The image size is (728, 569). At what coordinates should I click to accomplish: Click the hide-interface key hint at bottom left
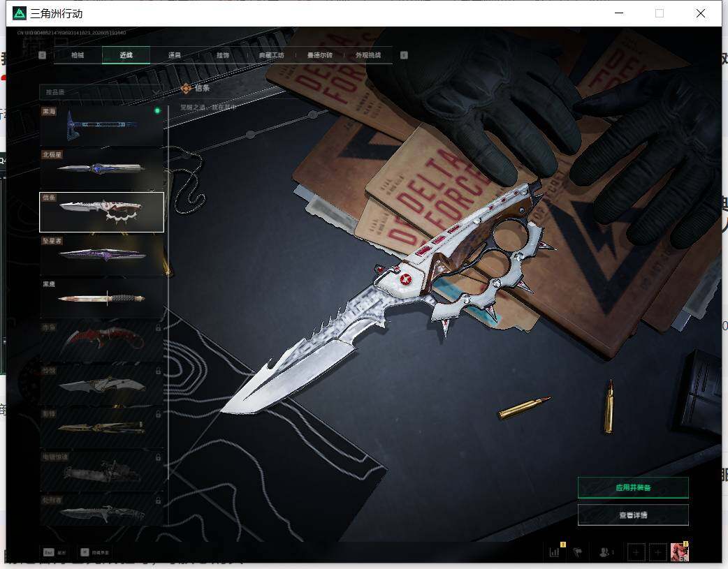(x=95, y=552)
